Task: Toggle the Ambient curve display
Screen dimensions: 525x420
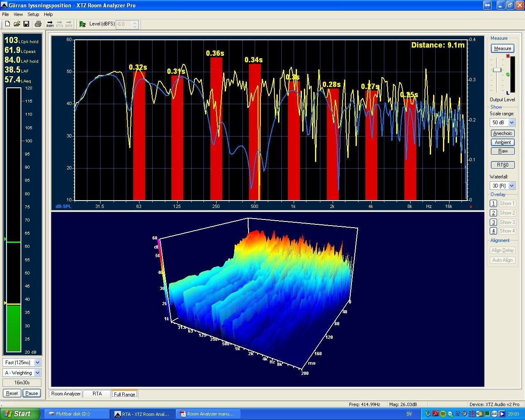Action: 502,142
